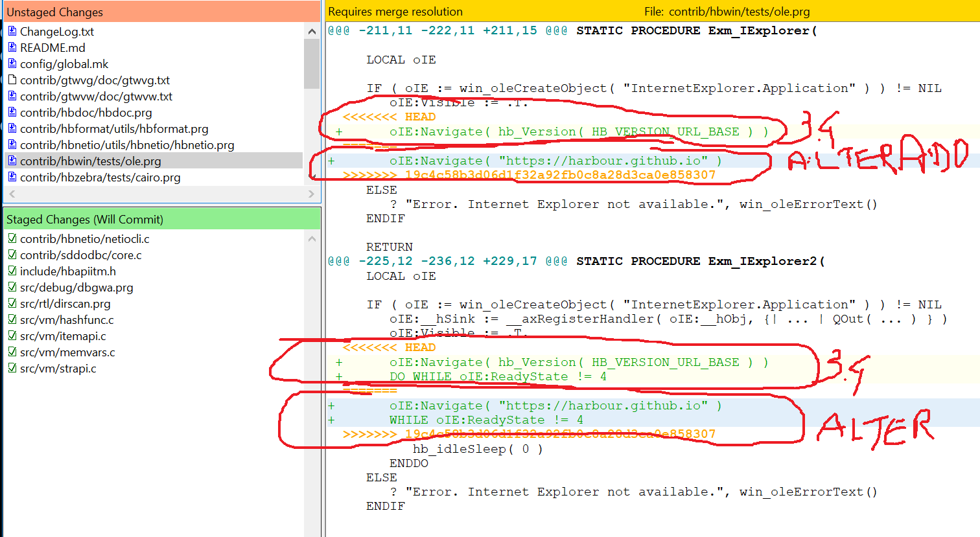Click the Requires merge resolution label

[395, 12]
